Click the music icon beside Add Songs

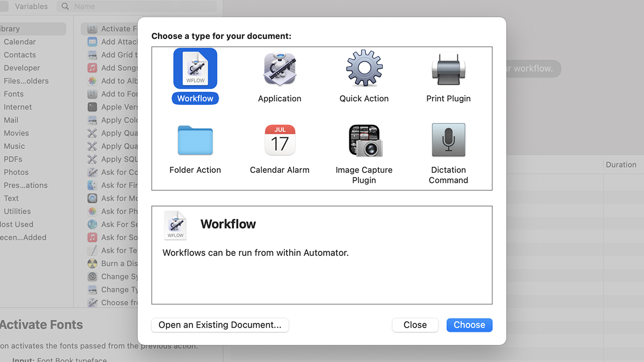pos(92,68)
